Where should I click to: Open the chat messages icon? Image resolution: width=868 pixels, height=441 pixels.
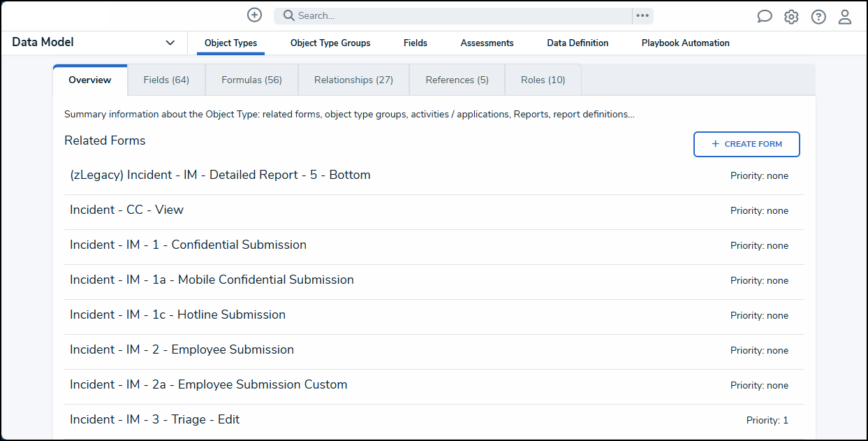(x=765, y=16)
